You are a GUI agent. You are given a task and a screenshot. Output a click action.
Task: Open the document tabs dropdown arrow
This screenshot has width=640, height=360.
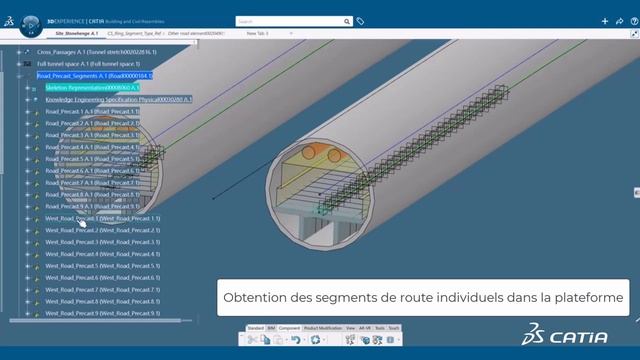coord(291,33)
